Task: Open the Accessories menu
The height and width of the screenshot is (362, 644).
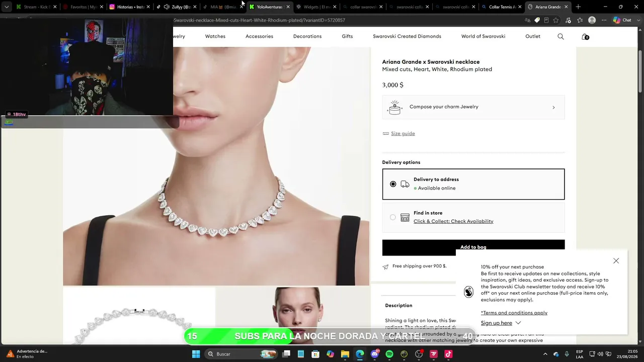Action: coord(259,36)
